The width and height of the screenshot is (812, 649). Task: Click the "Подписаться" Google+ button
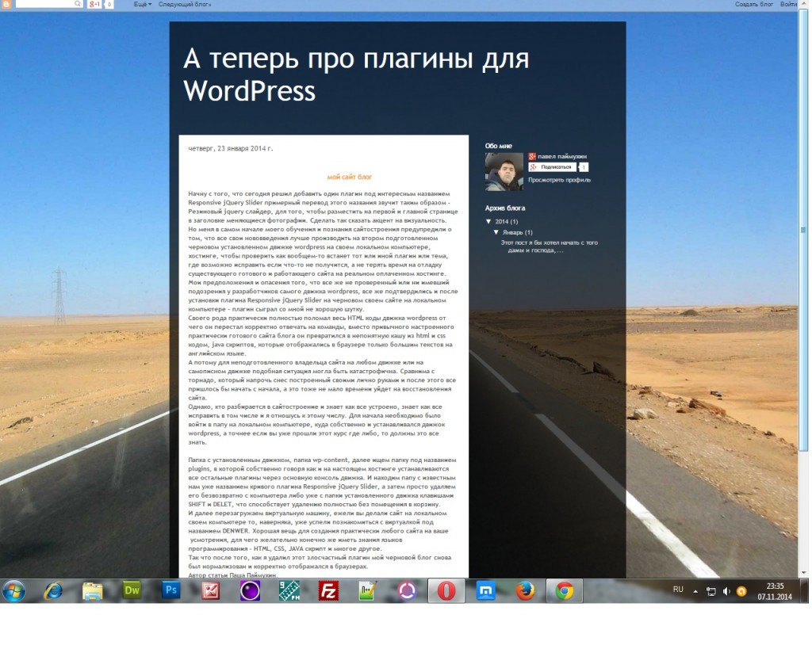pyautogui.click(x=552, y=167)
